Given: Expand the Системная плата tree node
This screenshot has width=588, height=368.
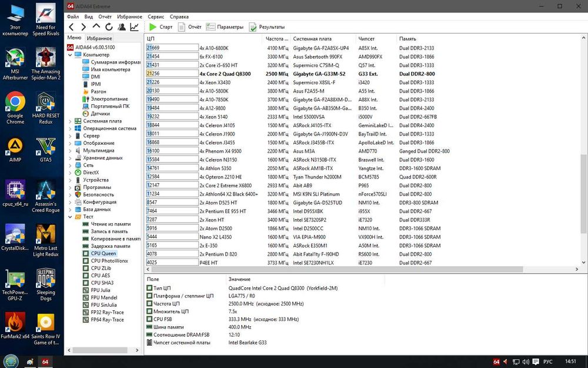Looking at the screenshot, I should [x=70, y=121].
